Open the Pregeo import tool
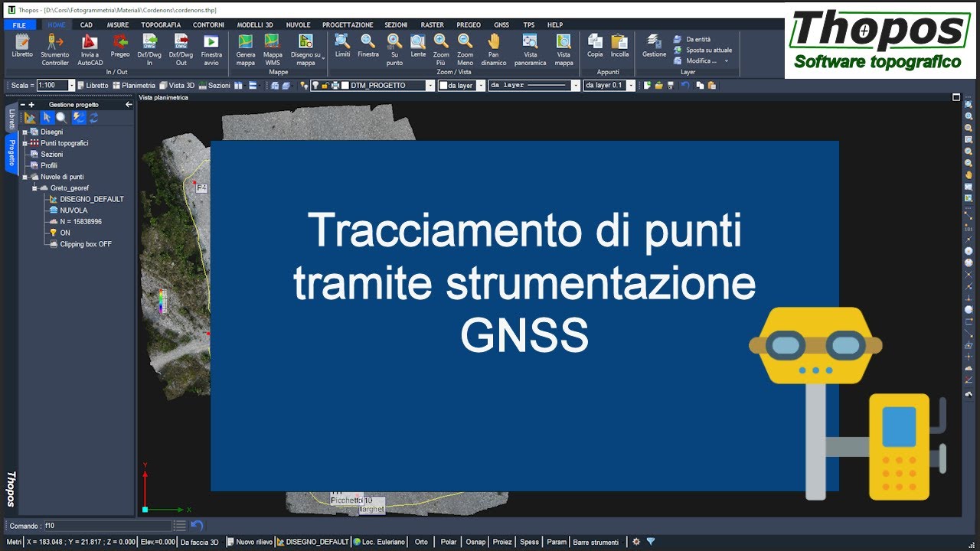The width and height of the screenshot is (980, 551). pos(120,45)
